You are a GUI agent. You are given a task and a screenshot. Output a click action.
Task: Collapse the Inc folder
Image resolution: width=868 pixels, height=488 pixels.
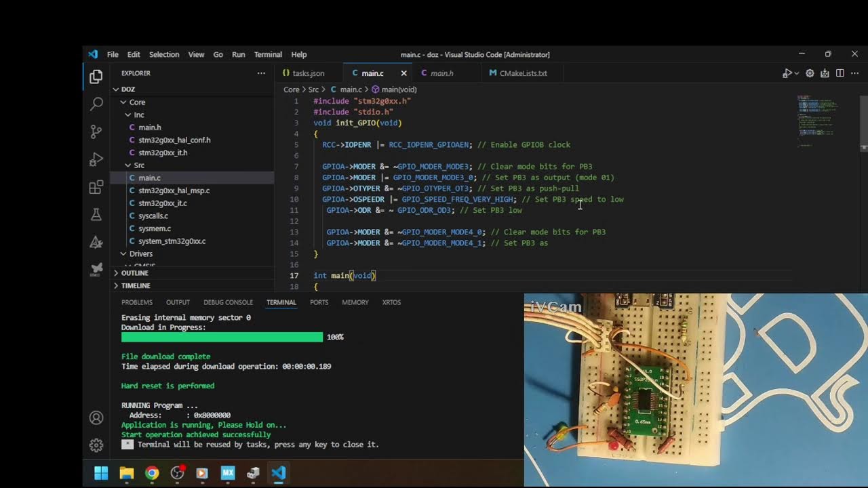point(193,115)
